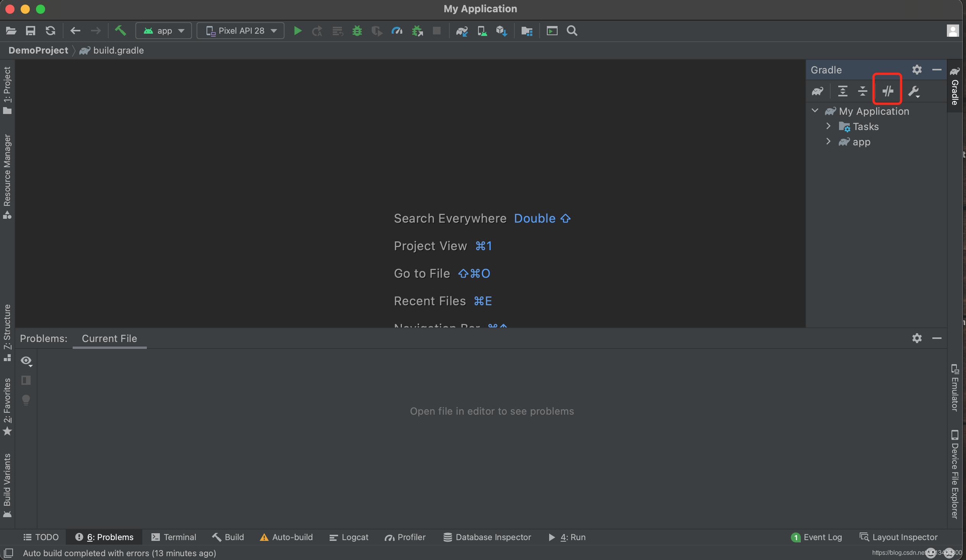Open the Pixel API 28 device selector
Image resolution: width=966 pixels, height=560 pixels.
click(240, 31)
